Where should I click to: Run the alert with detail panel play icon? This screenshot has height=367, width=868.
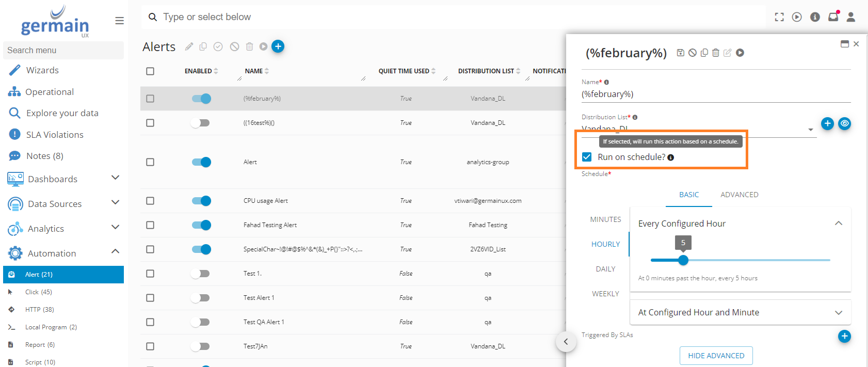[740, 53]
